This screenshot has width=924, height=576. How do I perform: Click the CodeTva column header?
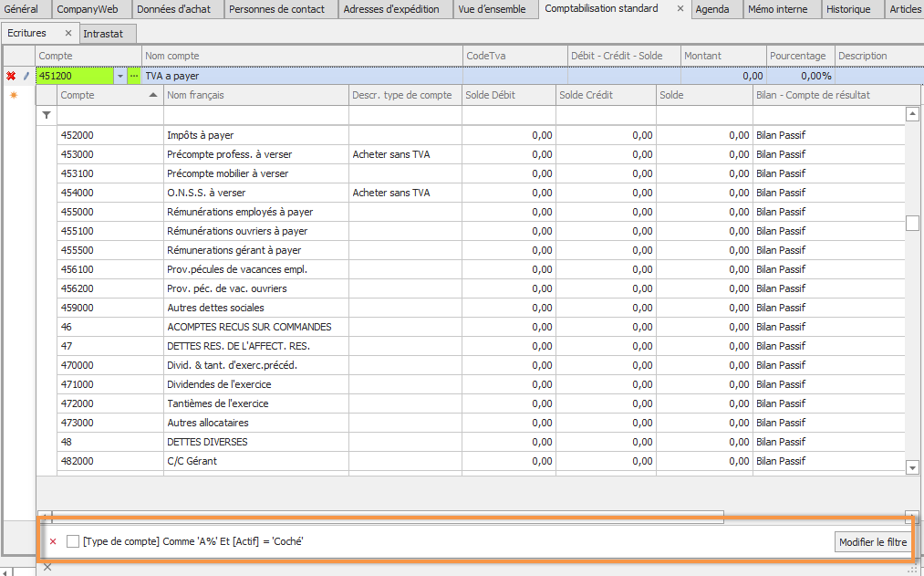(x=515, y=56)
